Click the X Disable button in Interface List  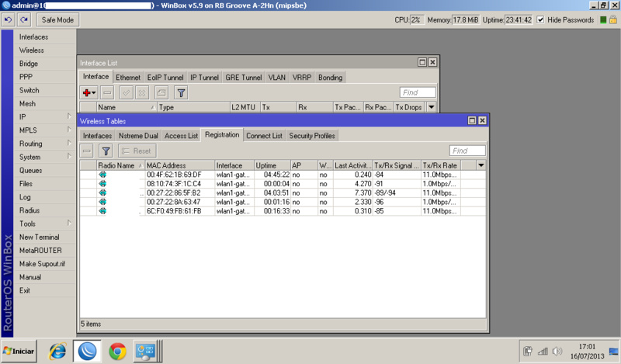[142, 92]
